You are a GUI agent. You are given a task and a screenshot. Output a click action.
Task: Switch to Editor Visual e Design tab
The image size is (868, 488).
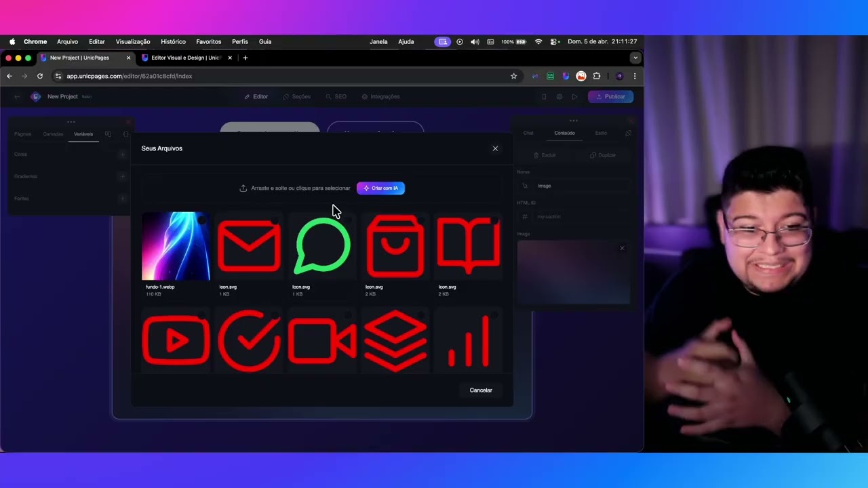click(x=186, y=58)
